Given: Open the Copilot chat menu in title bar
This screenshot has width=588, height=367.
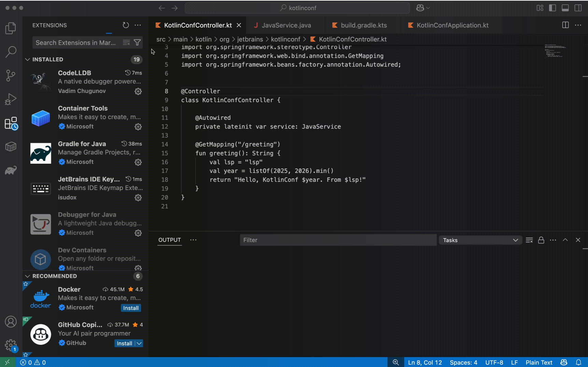Looking at the screenshot, I should pyautogui.click(x=423, y=8).
